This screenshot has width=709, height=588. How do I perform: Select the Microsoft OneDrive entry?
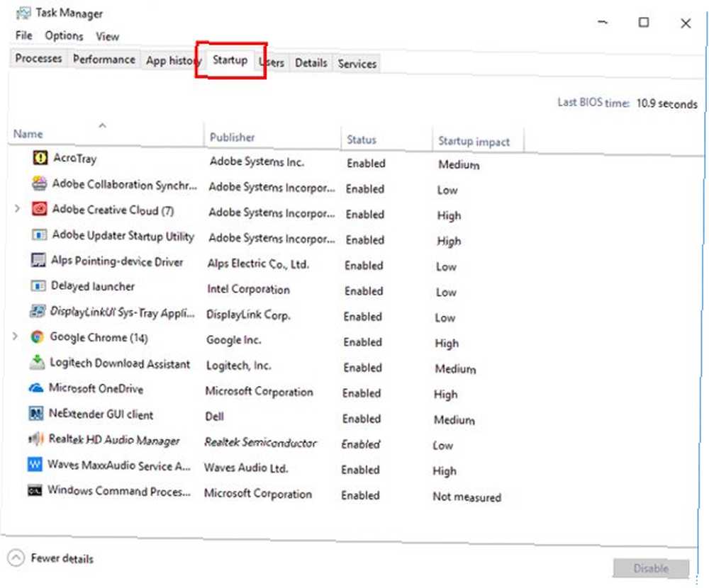coord(96,389)
